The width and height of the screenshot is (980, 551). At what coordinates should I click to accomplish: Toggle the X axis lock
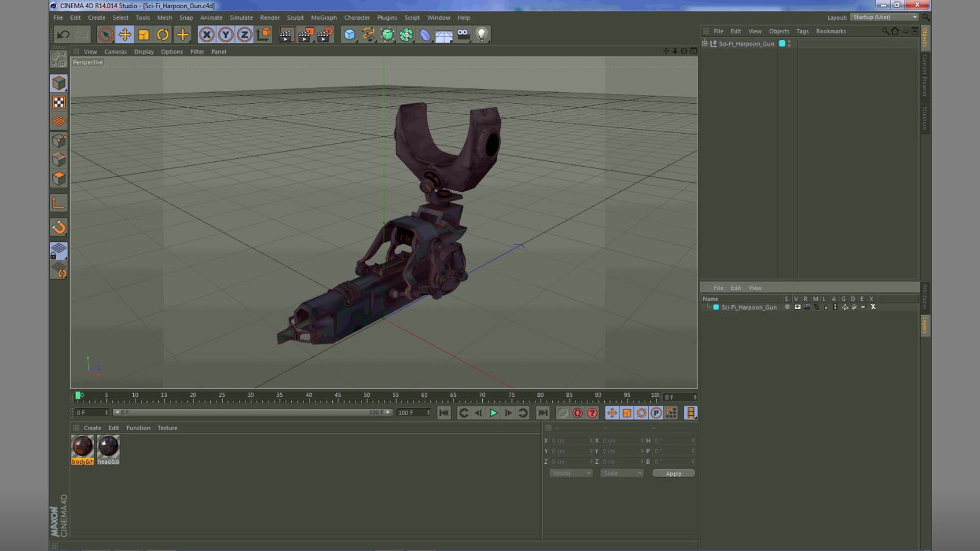click(x=207, y=35)
